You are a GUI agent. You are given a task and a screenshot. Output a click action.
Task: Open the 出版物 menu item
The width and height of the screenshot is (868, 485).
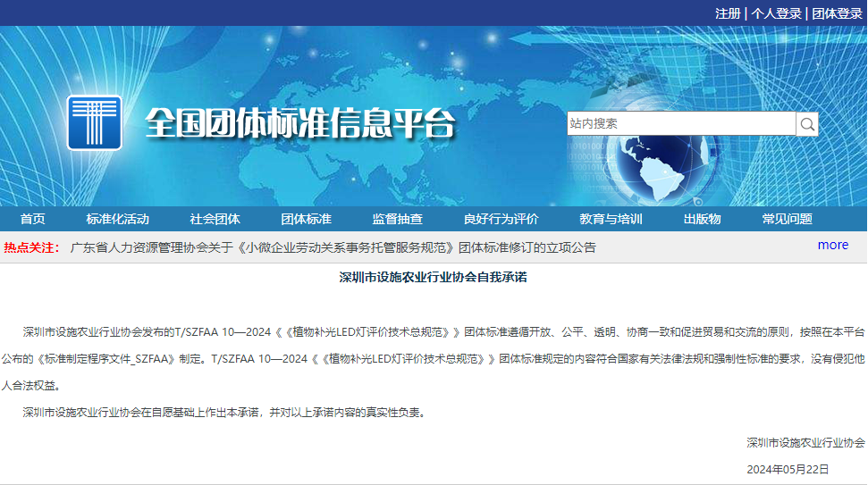[702, 219]
